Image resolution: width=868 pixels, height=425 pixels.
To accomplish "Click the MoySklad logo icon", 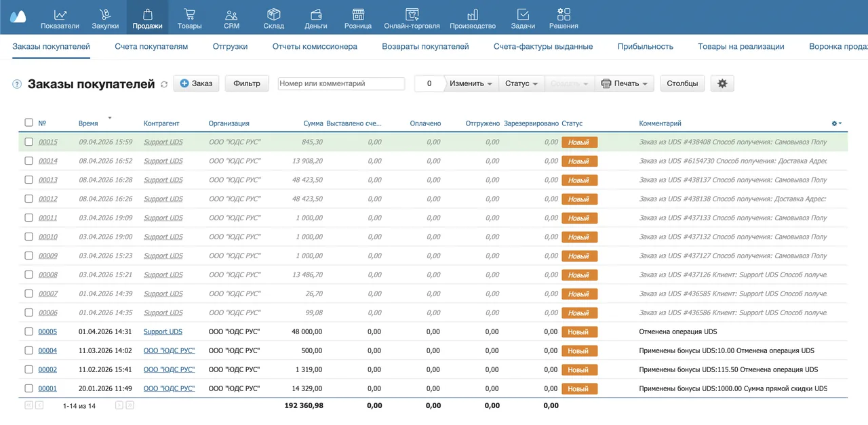I will point(18,17).
